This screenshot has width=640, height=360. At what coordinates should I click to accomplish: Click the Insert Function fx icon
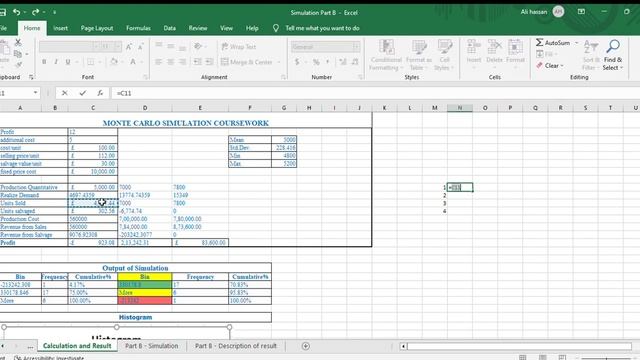100,93
